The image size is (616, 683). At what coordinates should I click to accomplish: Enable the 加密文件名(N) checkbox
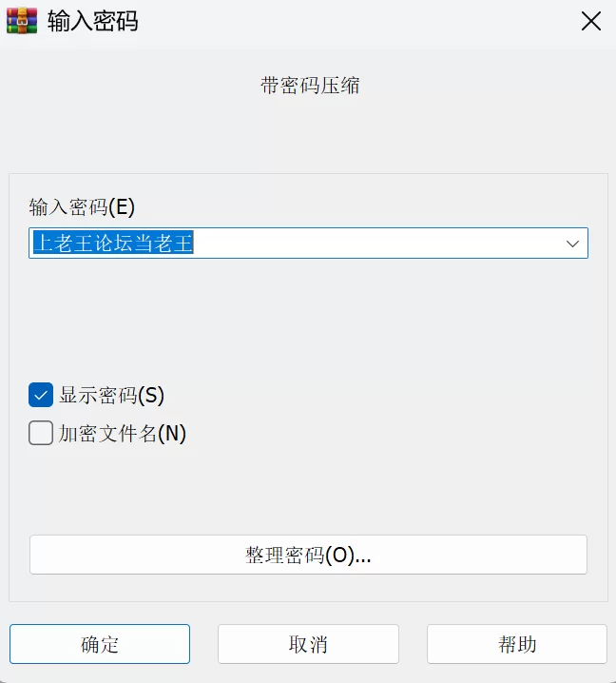pos(41,434)
